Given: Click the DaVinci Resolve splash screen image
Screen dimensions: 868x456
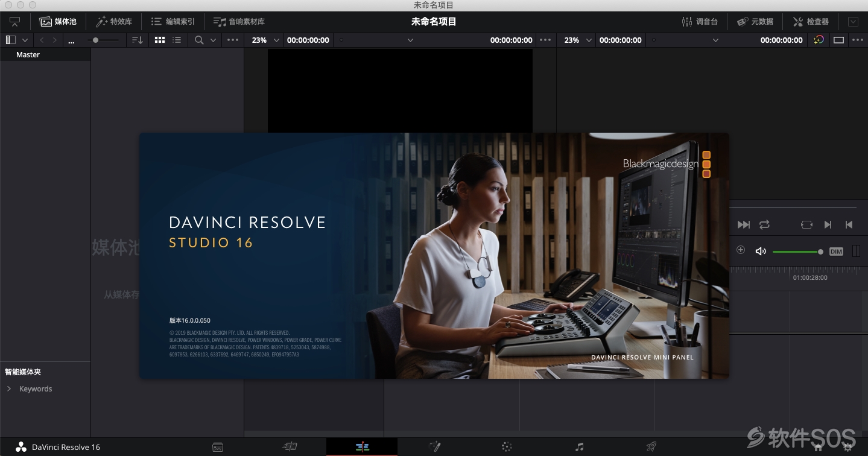Looking at the screenshot, I should click(434, 256).
